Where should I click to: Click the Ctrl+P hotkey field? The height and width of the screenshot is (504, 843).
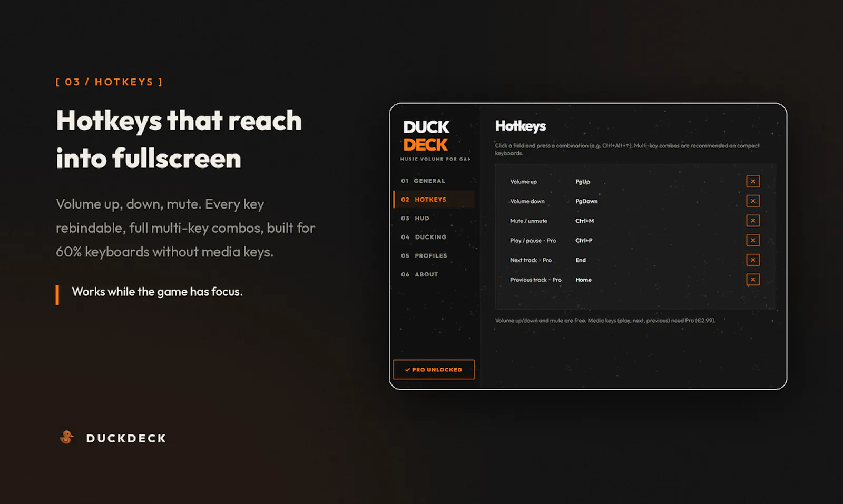(584, 240)
